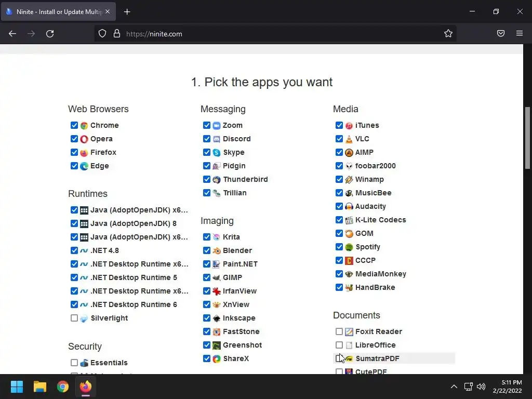Click the CCCP icon
532x399 pixels.
pos(349,261)
